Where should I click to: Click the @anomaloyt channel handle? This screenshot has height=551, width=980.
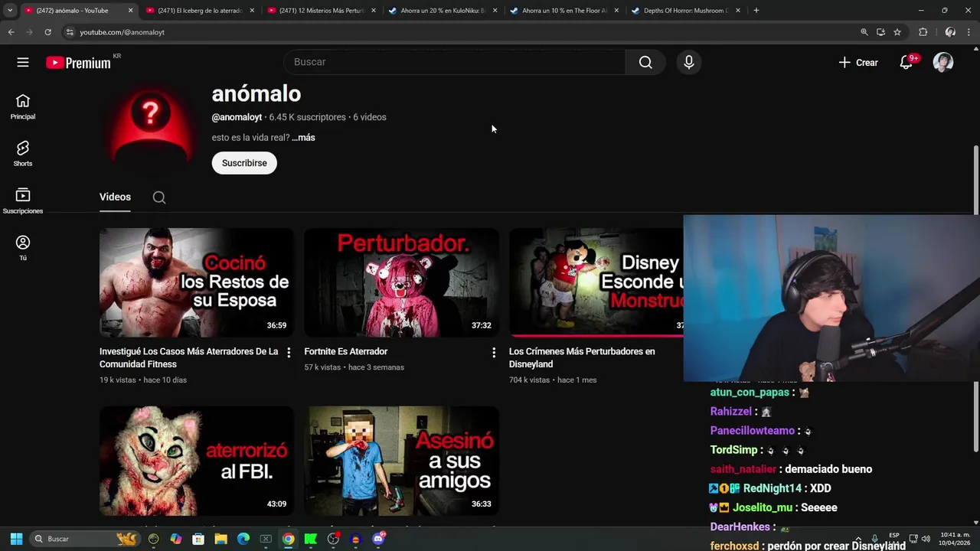[237, 117]
